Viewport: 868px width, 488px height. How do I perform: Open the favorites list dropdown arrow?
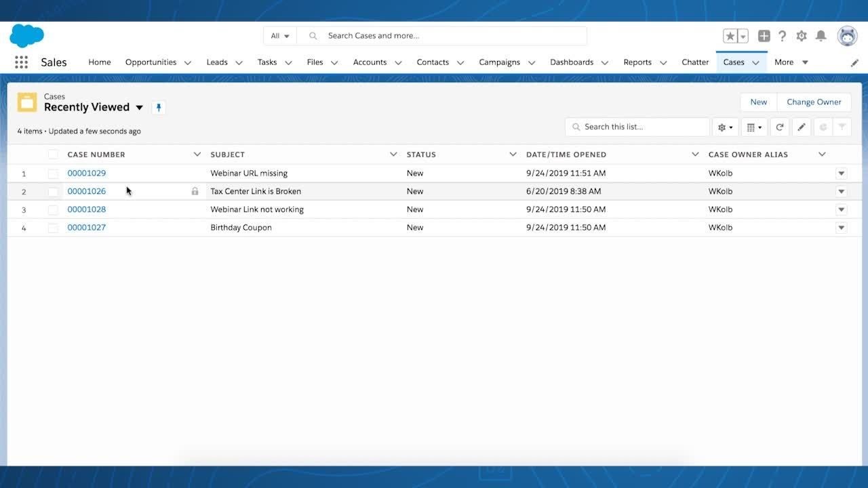pos(743,36)
